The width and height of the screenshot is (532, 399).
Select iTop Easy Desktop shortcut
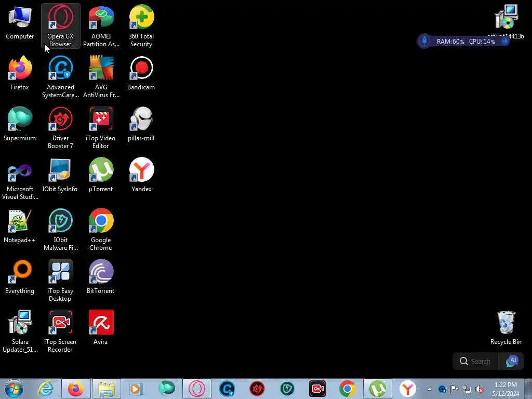click(60, 280)
